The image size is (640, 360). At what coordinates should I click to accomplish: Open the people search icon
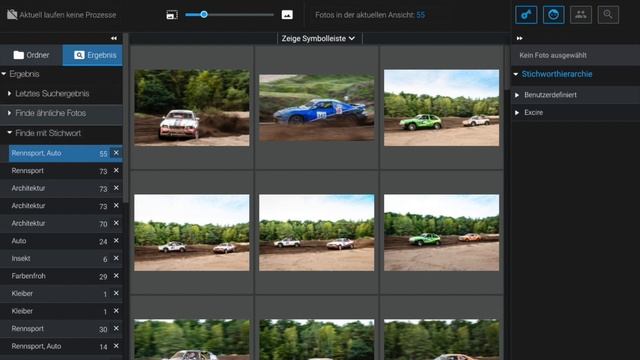coord(580,15)
